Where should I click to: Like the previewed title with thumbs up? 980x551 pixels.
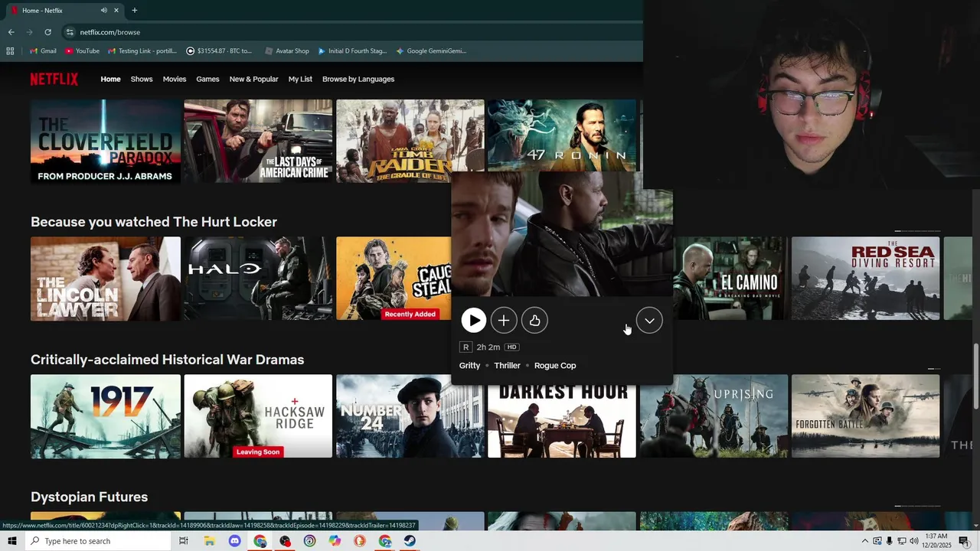534,321
